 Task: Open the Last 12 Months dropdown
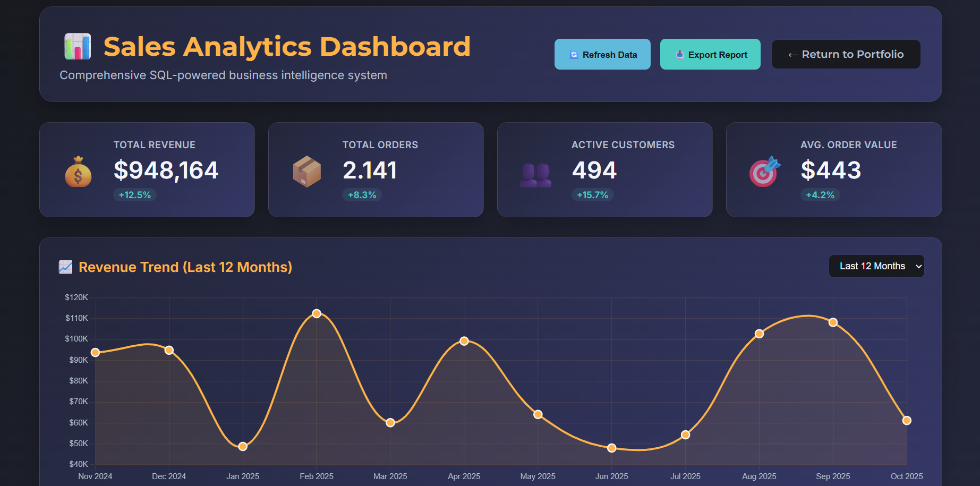(876, 266)
